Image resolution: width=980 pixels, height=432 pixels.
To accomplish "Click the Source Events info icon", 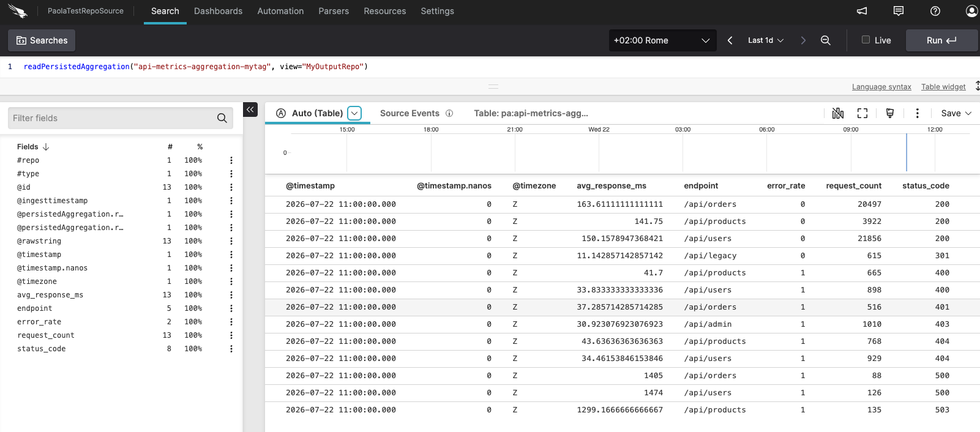I will point(449,113).
